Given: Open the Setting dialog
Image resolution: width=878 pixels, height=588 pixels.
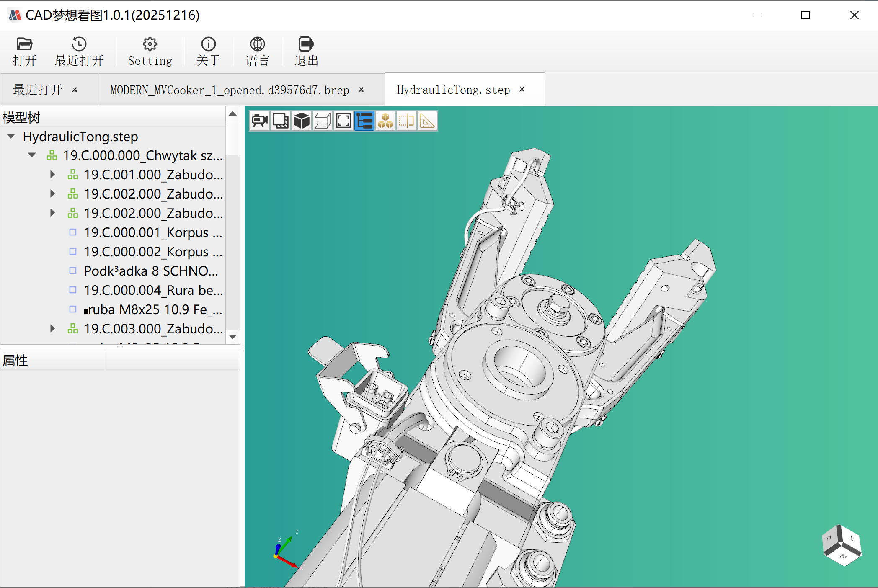Looking at the screenshot, I should pyautogui.click(x=150, y=52).
